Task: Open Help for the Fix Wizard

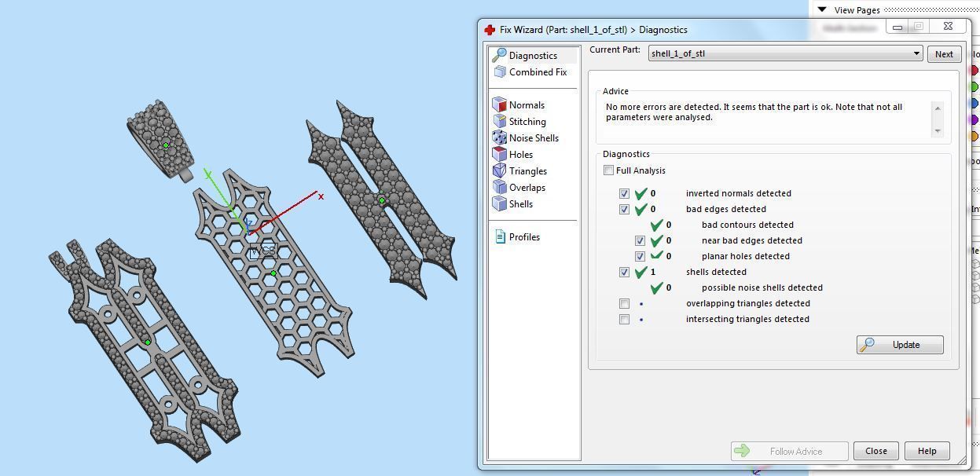Action: click(927, 452)
